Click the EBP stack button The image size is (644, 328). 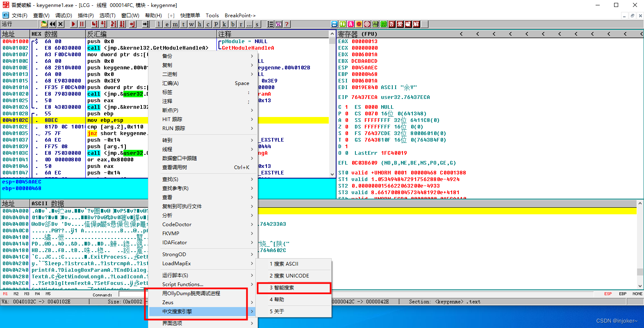(x=623, y=294)
